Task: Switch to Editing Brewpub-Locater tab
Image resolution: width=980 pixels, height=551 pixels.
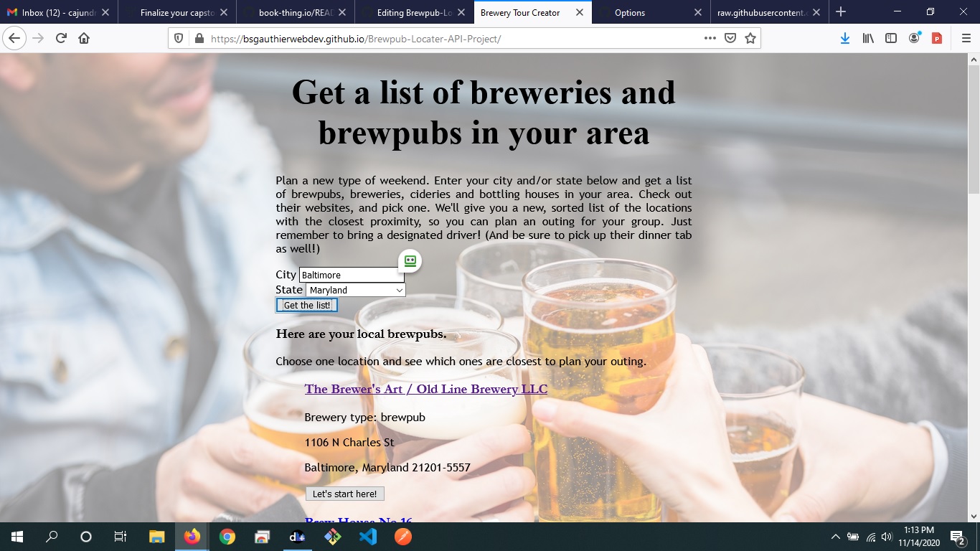Action: (x=415, y=12)
